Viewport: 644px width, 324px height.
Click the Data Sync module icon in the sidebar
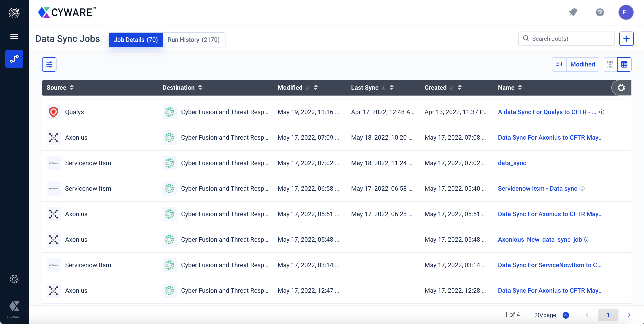[14, 59]
